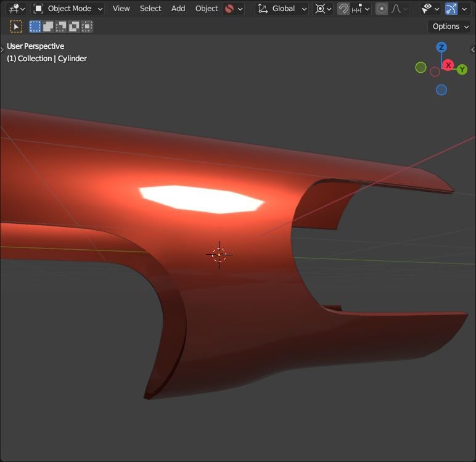Open gizmo options dropdown arrow
This screenshot has width=476, height=462.
(464, 9)
